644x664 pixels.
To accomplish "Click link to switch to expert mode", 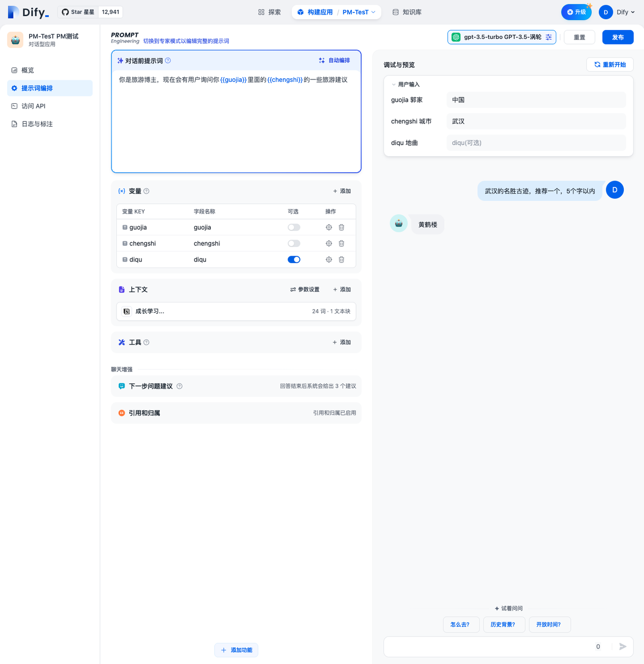I will coord(186,41).
